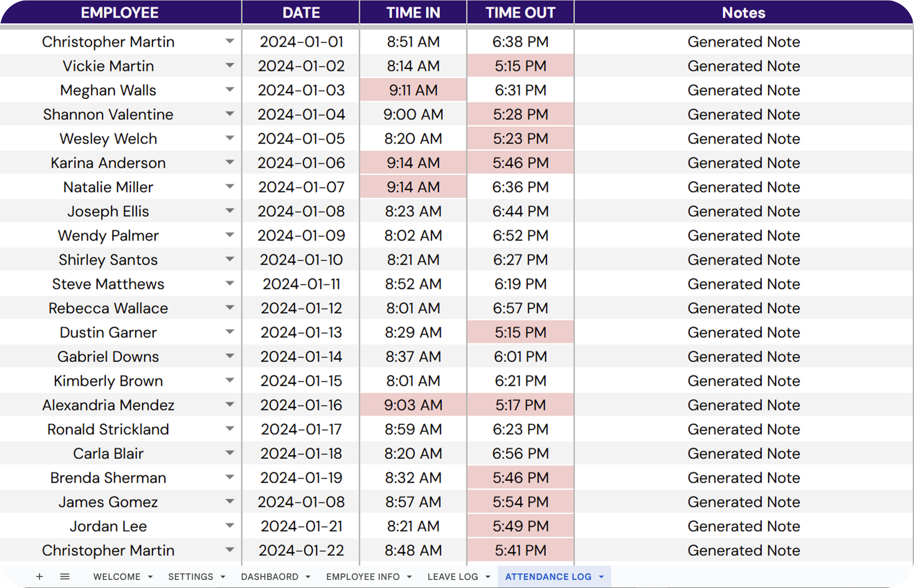This screenshot has width=914, height=588.
Task: Open the all sheets list icon
Action: [65, 576]
